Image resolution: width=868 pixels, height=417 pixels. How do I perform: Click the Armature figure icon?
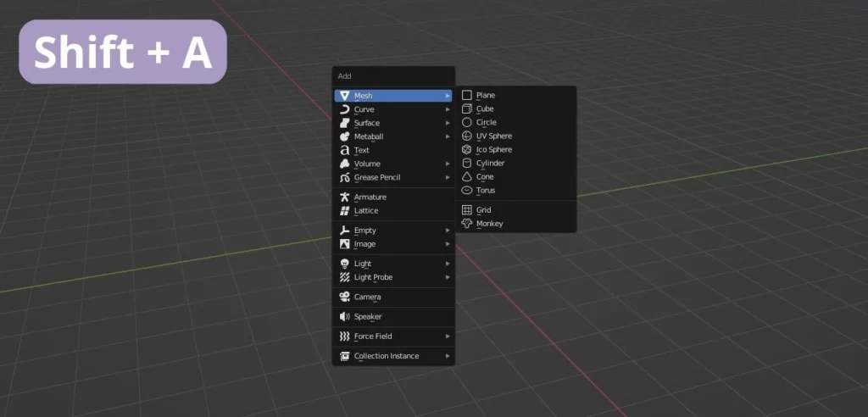(345, 197)
